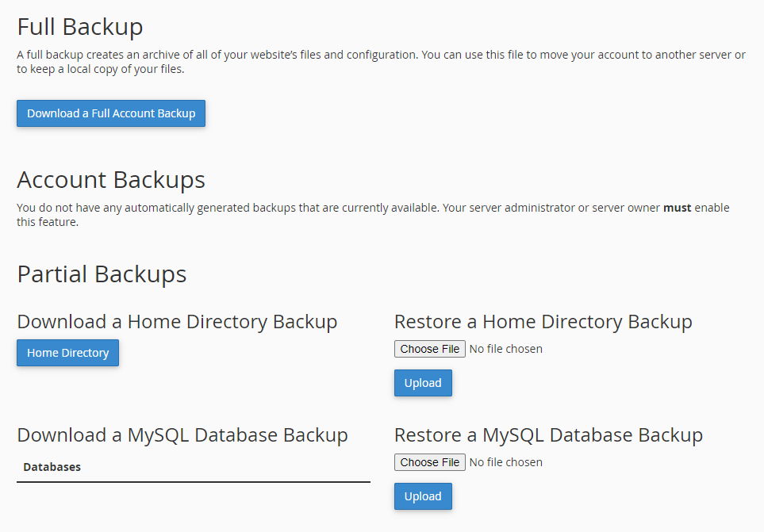
Task: Click the Account Backups heading
Action: [x=111, y=180]
